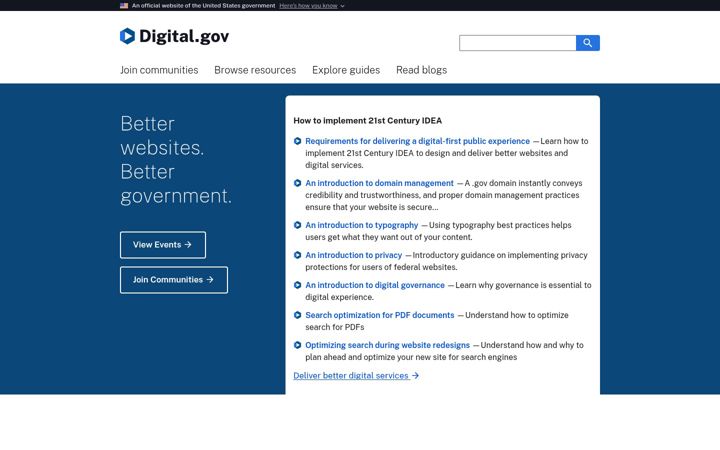Click the "Better websites. Better government." headline

(x=176, y=159)
